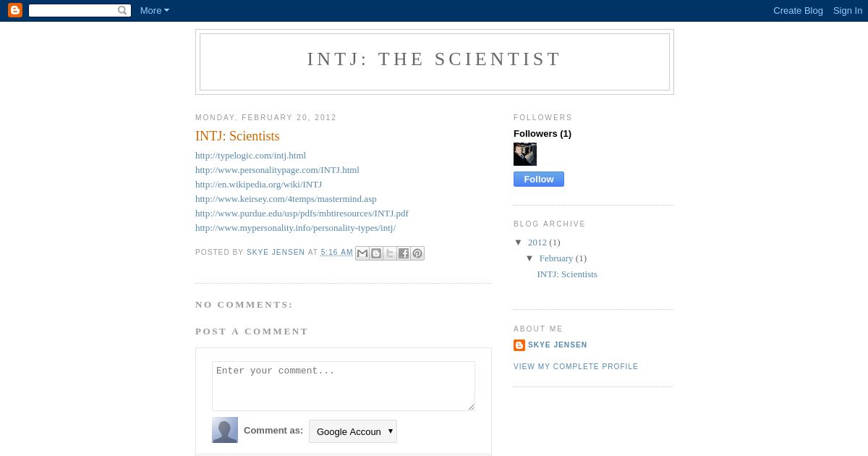The width and height of the screenshot is (868, 456).
Task: Click the Blogger logo icon in navbar
Action: (15, 10)
